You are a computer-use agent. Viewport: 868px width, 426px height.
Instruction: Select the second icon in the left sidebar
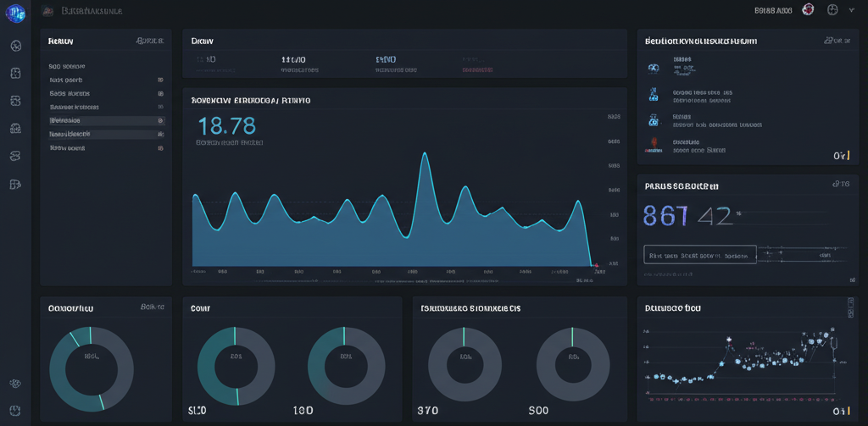15,74
